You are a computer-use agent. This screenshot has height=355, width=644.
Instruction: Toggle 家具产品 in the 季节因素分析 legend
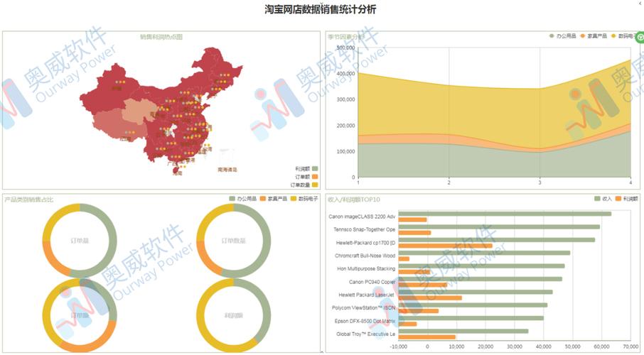pyautogui.click(x=594, y=36)
